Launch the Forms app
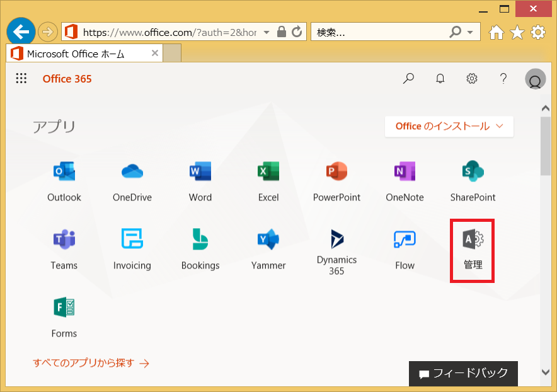Image resolution: width=557 pixels, height=392 pixels. (x=64, y=318)
